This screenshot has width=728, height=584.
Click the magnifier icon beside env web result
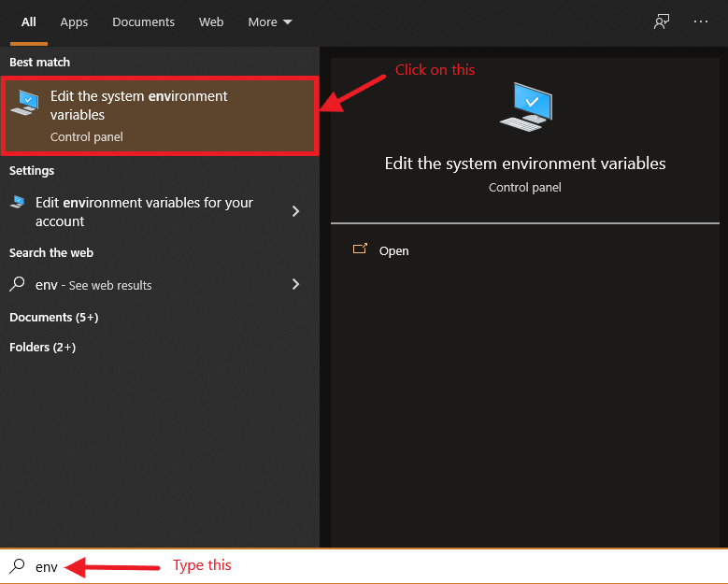click(17, 284)
